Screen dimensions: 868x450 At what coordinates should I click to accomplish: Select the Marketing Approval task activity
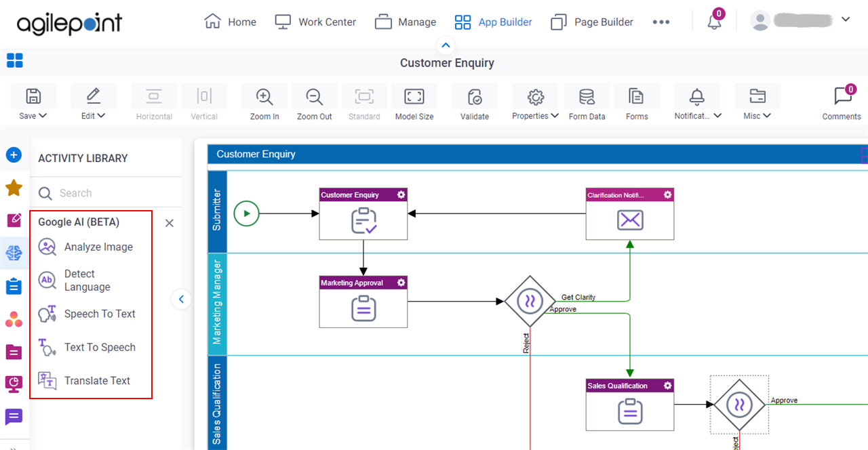point(363,302)
